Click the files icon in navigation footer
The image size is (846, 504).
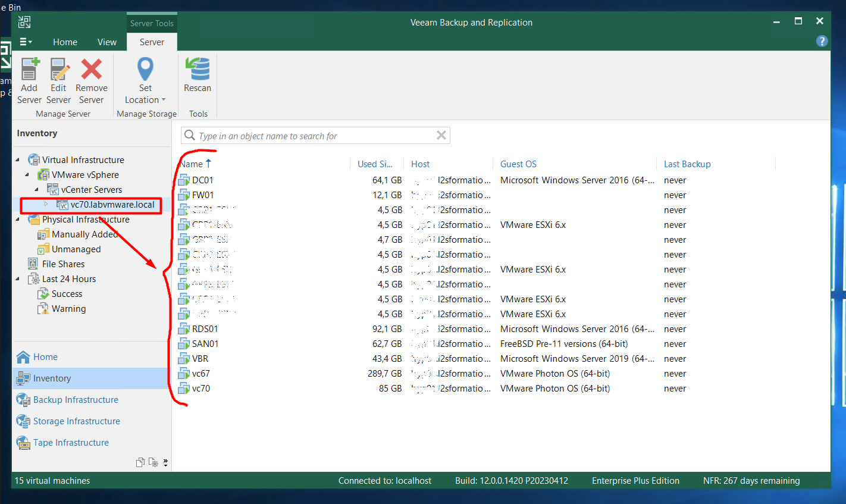[140, 462]
